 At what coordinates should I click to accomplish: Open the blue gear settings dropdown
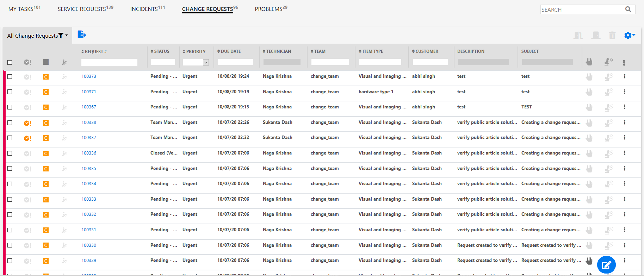(x=630, y=35)
